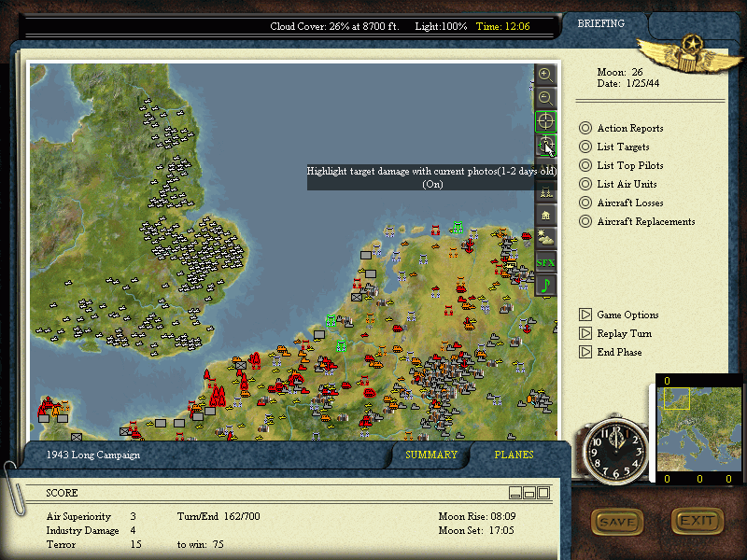Click the Terror score row
Viewport: 747px width, 560px height.
93,544
